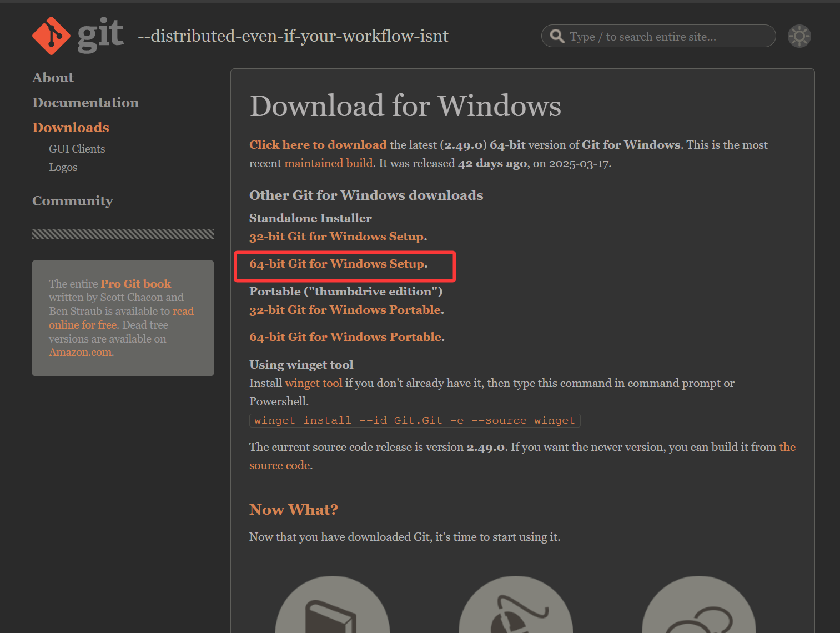840x633 pixels.
Task: Open the Documentation nav item
Action: click(85, 103)
